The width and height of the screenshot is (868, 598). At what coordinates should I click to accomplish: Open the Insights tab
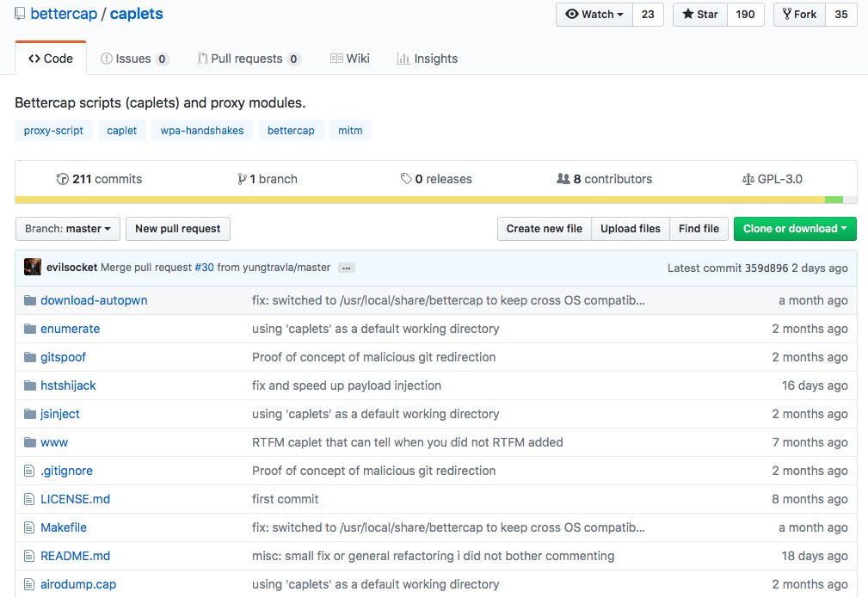[x=428, y=59]
